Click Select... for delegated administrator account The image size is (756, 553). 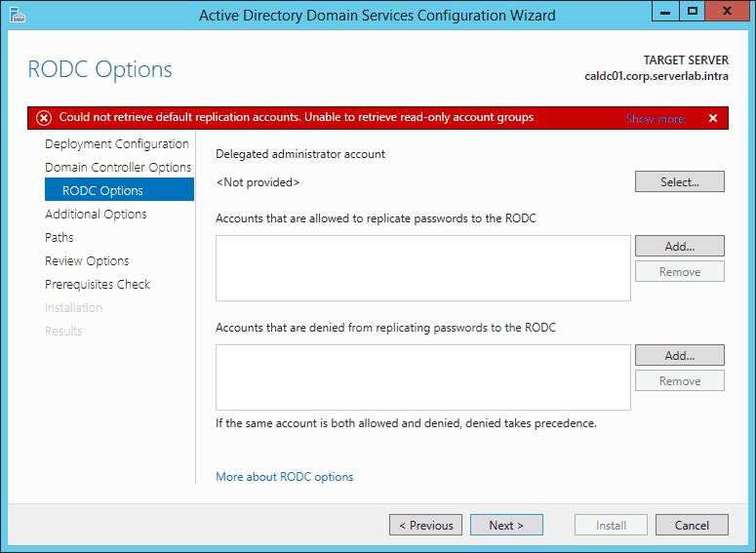pos(679,181)
